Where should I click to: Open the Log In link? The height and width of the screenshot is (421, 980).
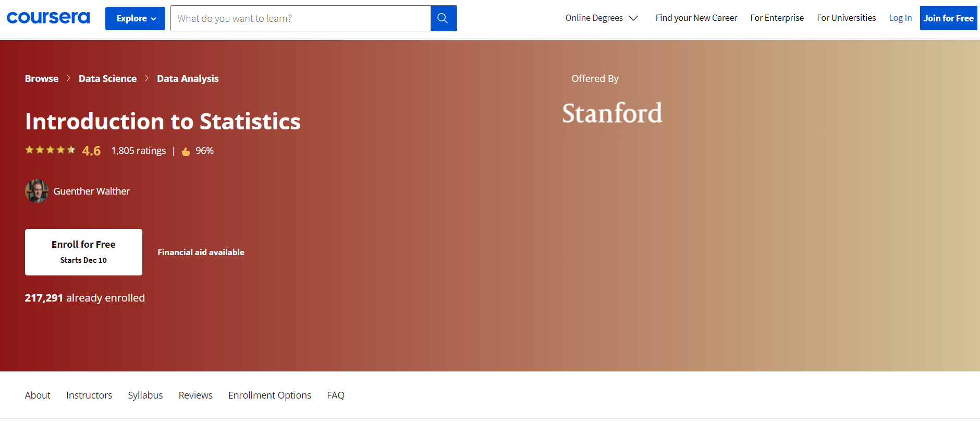pyautogui.click(x=900, y=18)
